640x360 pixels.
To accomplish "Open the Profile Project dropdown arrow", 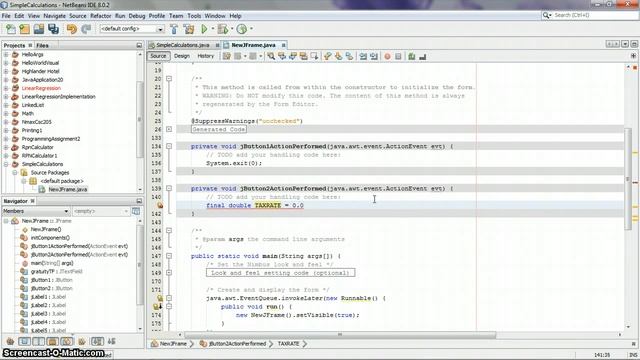I will tap(251, 29).
